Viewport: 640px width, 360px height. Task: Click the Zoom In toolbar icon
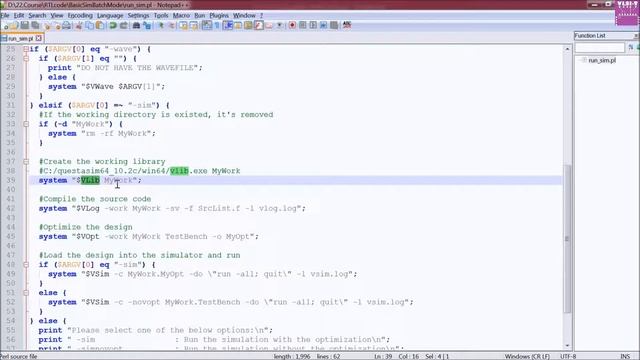click(x=161, y=25)
